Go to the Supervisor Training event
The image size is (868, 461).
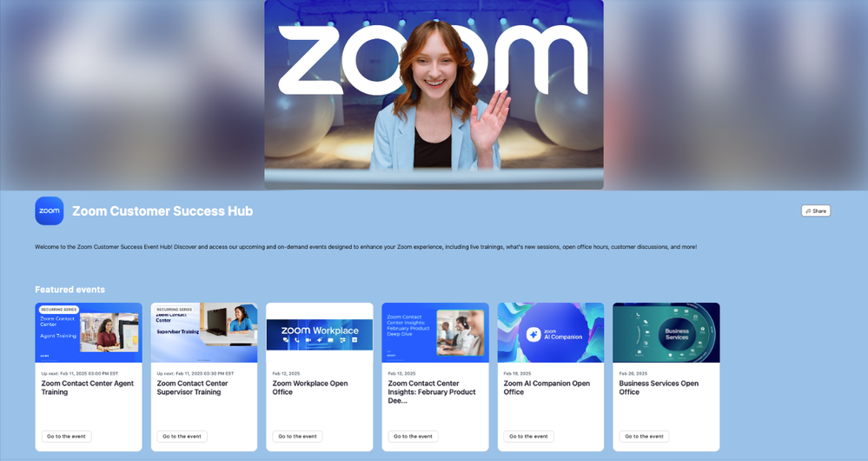pos(182,436)
